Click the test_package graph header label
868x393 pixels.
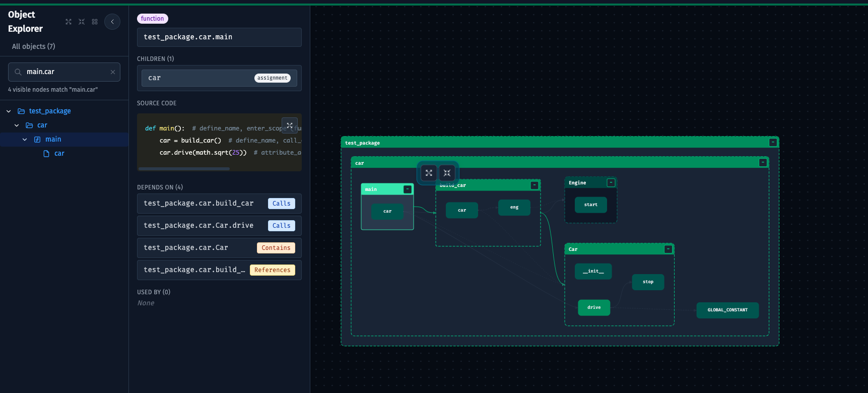362,143
